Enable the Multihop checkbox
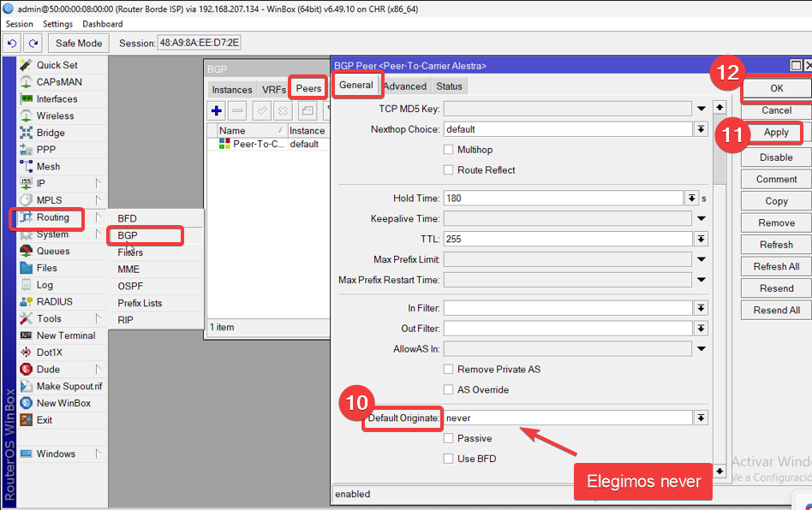Viewport: 812px width, 510px height. click(448, 150)
